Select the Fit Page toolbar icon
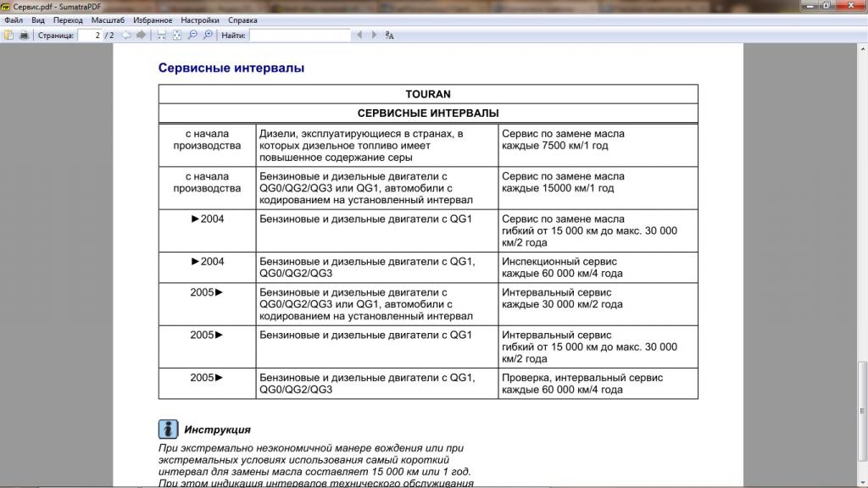This screenshot has height=488, width=868. pos(177,36)
